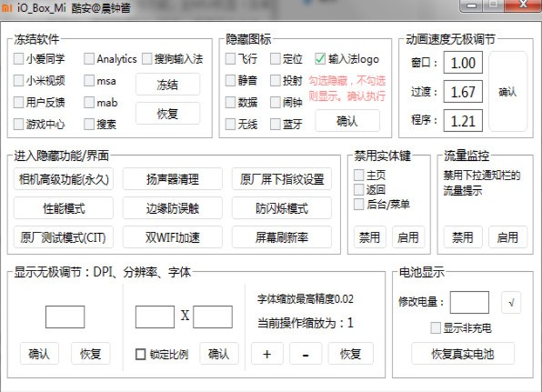
Task: Apply battery level with √ button
Action: tap(511, 303)
